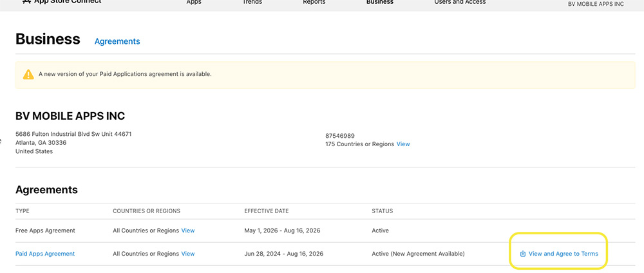The image size is (644, 273).
Task: Select Business in the top navigation
Action: pos(379,2)
